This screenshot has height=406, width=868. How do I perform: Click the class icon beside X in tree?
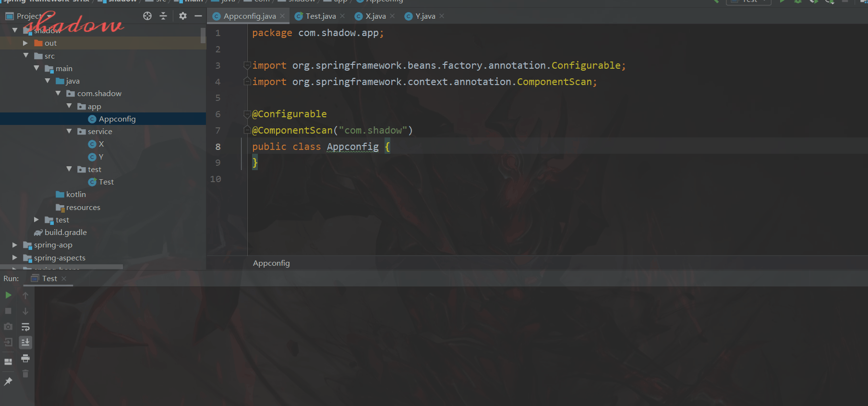tap(92, 144)
